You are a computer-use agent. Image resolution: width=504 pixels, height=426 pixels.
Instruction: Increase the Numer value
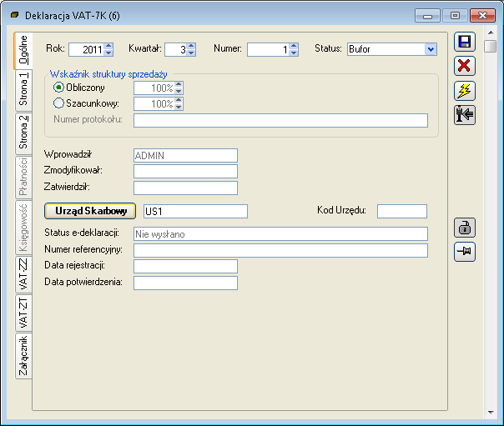[294, 46]
